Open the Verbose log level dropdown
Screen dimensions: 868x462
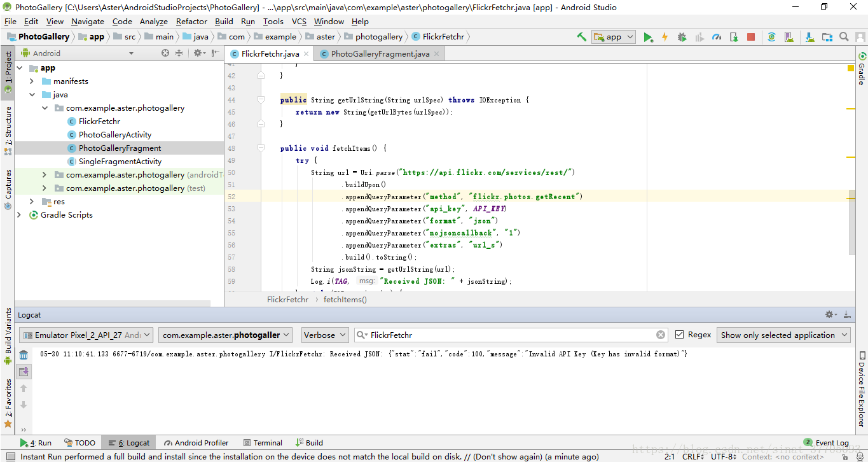point(324,335)
